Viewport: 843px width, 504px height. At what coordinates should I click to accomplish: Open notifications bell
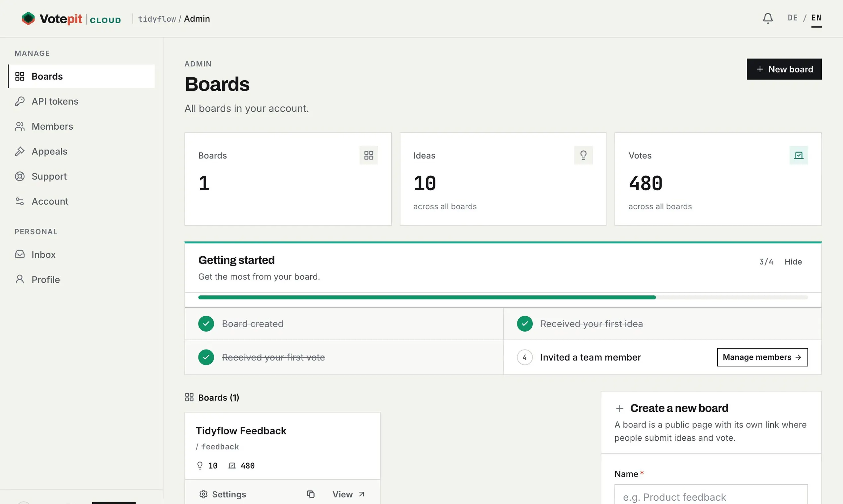(x=768, y=18)
